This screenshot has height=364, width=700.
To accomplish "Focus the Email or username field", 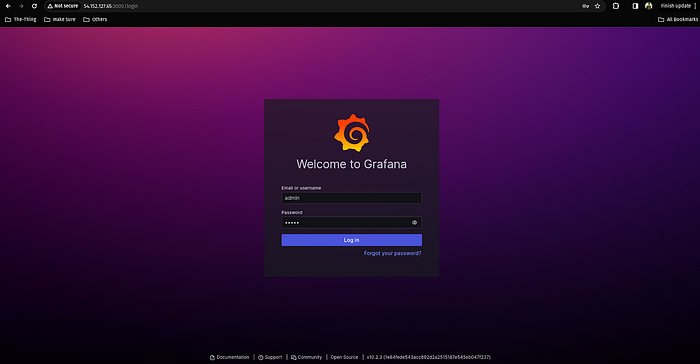I will pos(351,198).
